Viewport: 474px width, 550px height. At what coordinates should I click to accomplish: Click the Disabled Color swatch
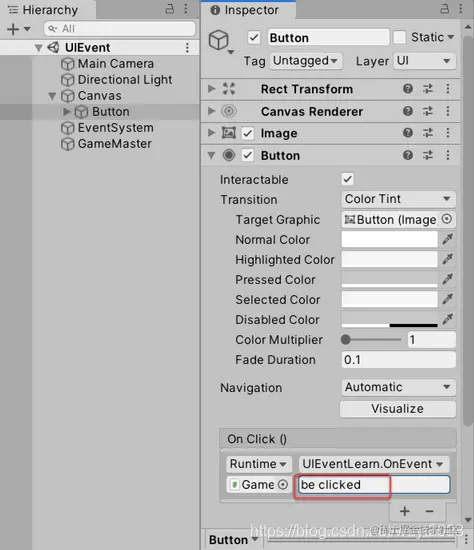(389, 319)
